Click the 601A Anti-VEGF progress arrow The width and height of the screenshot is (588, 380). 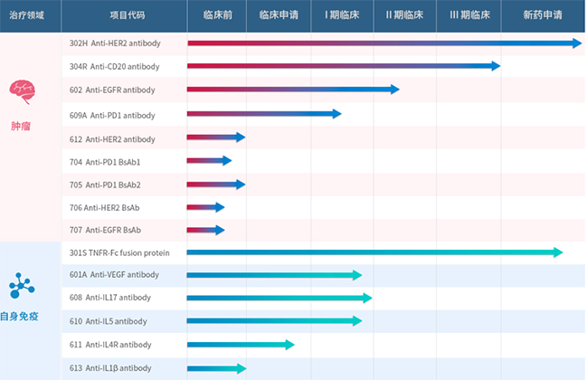(274, 275)
